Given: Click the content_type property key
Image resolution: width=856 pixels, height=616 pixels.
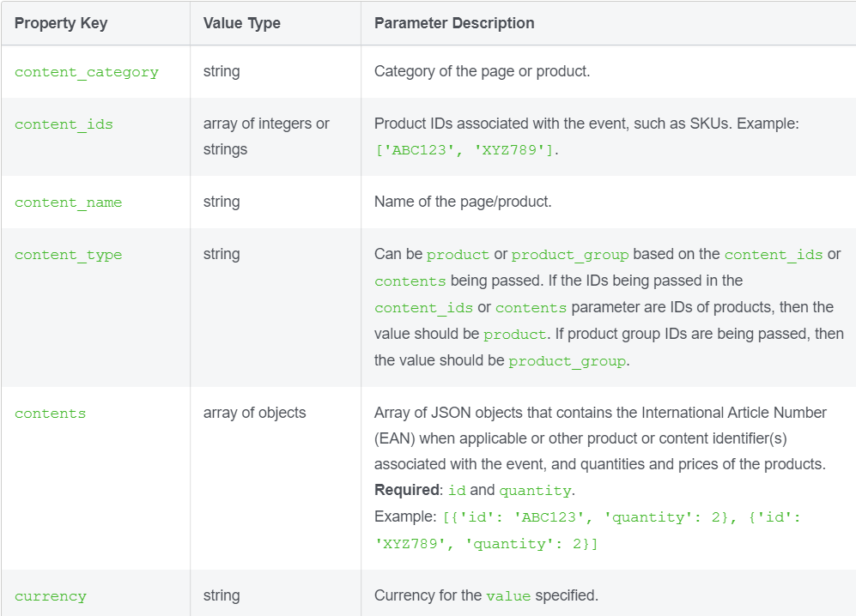Looking at the screenshot, I should (x=68, y=255).
